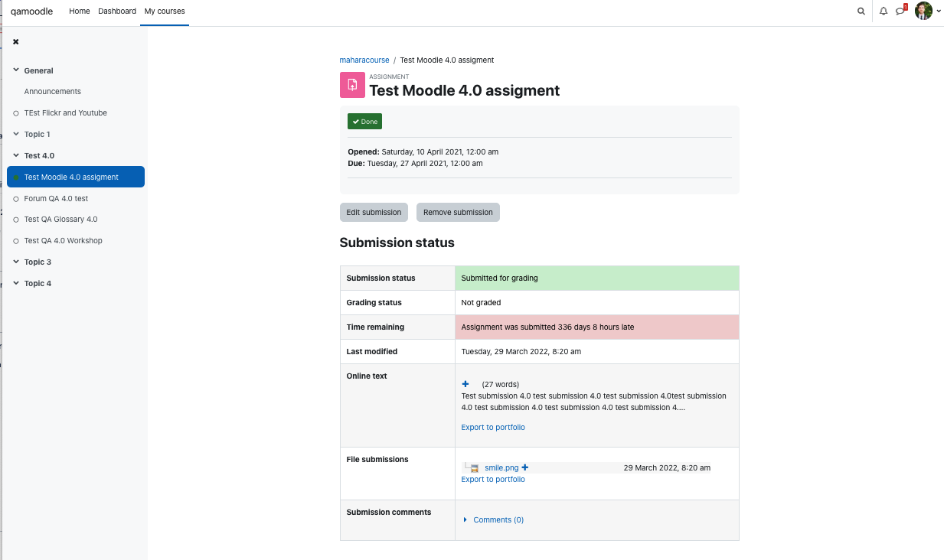Expand the online text plus icon
Viewport: 944px width, 560px height.
tap(465, 384)
